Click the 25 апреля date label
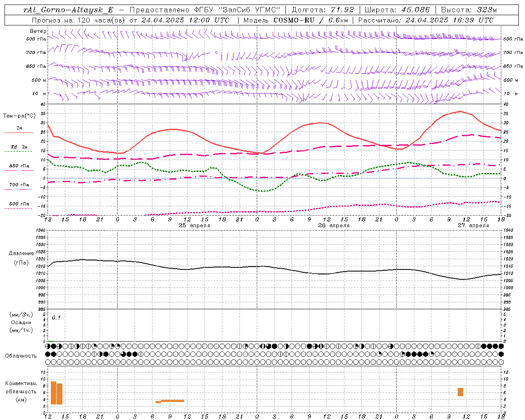 point(194,226)
